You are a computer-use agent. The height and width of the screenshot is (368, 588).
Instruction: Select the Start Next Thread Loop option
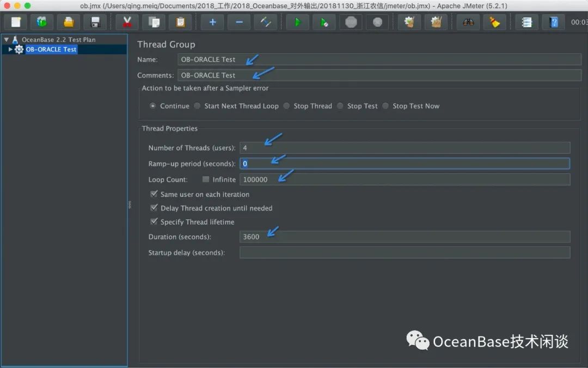[x=197, y=106]
